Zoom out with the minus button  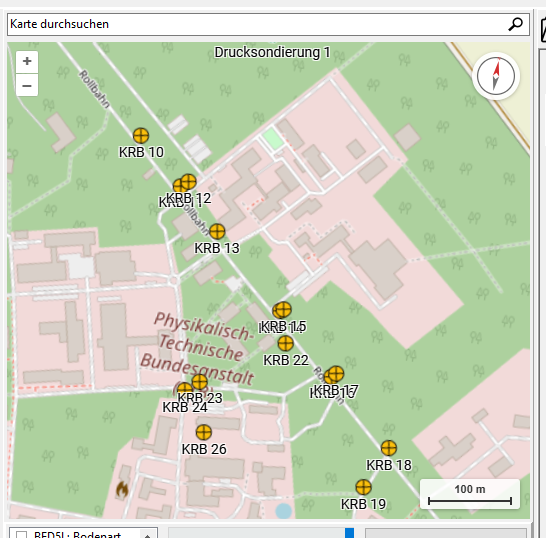tap(27, 85)
